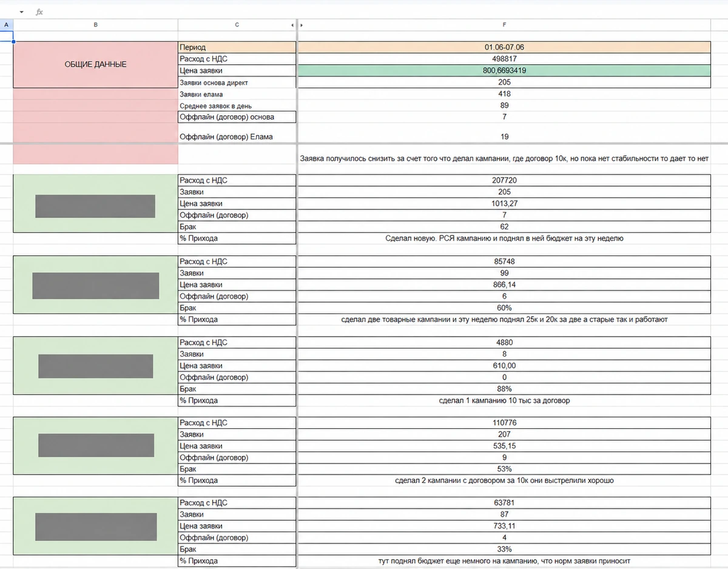
Task: Select the note about две товарные кампании
Action: pyautogui.click(x=504, y=319)
